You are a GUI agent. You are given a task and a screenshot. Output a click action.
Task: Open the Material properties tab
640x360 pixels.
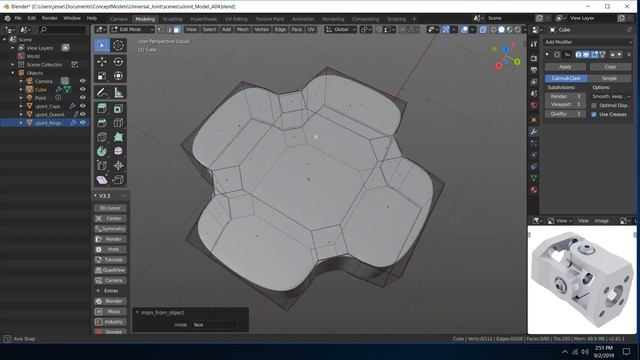point(533,190)
